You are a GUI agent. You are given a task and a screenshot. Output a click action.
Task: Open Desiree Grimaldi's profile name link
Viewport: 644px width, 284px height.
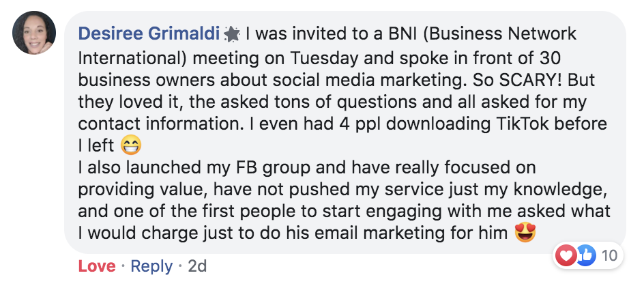149,33
